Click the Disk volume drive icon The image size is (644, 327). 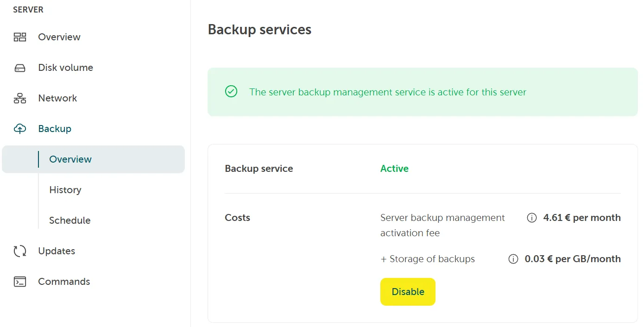19,68
